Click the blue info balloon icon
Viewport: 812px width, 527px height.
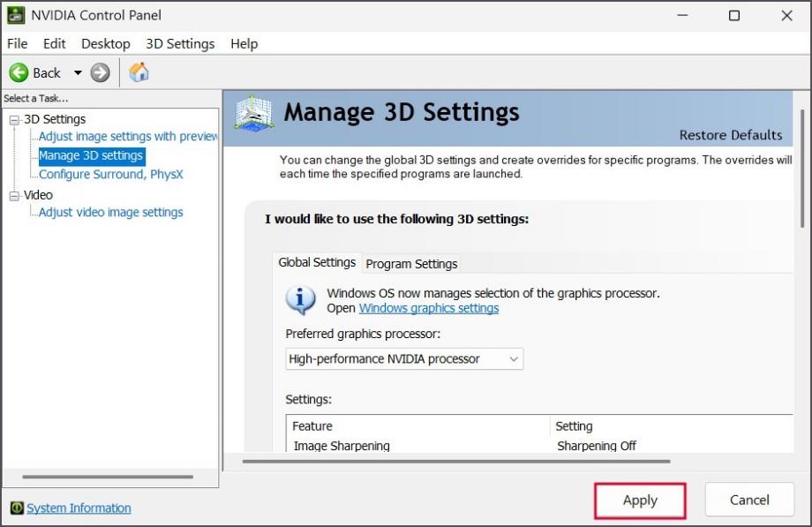pyautogui.click(x=300, y=300)
